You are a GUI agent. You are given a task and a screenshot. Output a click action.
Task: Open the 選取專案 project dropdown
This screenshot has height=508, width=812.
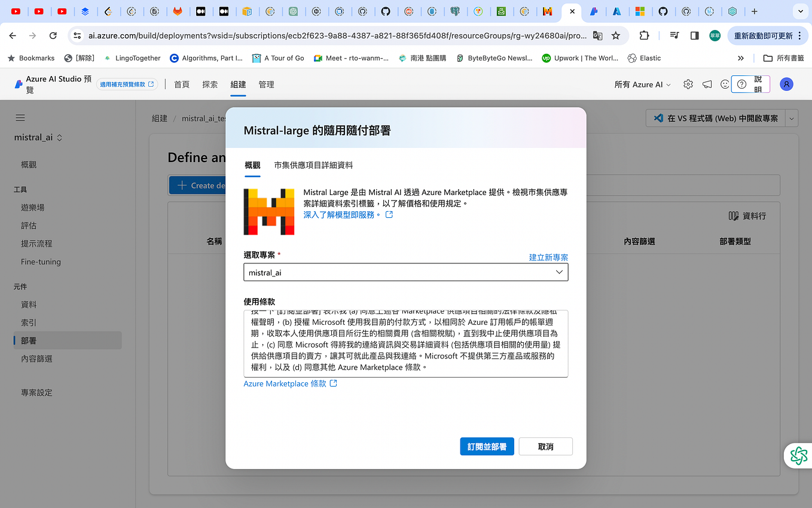pyautogui.click(x=405, y=272)
